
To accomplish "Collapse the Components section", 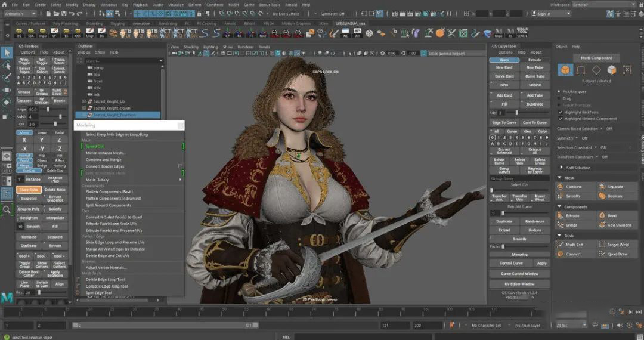I will (x=559, y=207).
